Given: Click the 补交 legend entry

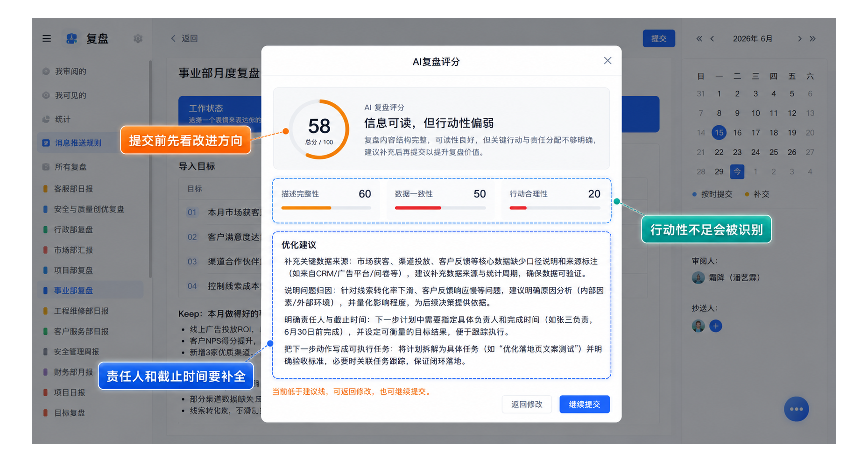Looking at the screenshot, I should point(757,194).
